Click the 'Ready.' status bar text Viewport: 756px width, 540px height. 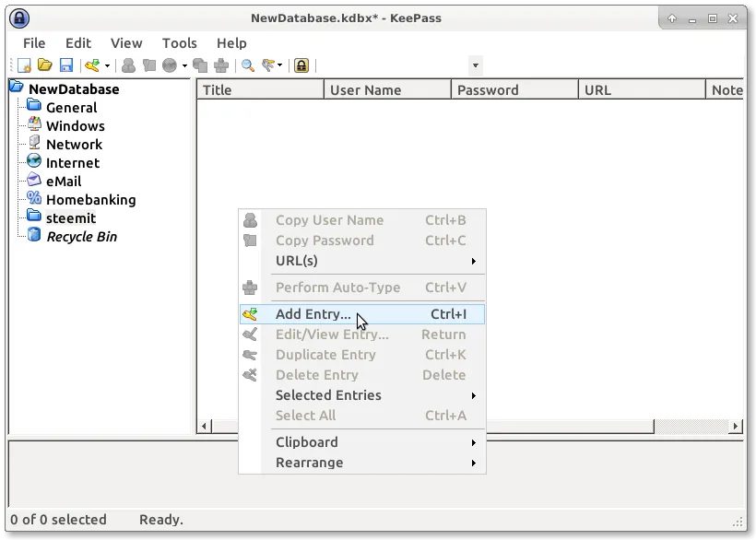161,520
